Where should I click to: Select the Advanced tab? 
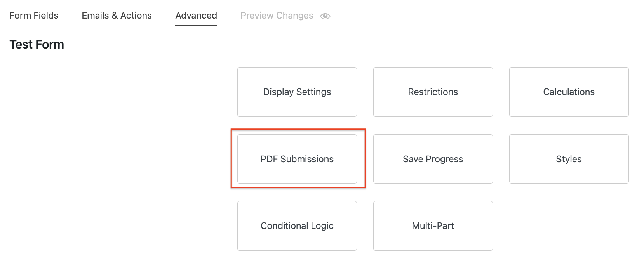196,16
